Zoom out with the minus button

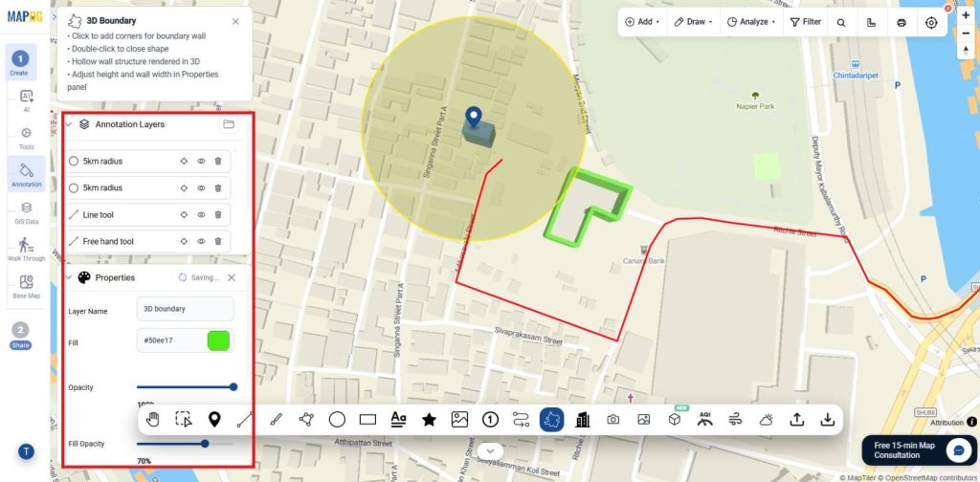tap(967, 33)
